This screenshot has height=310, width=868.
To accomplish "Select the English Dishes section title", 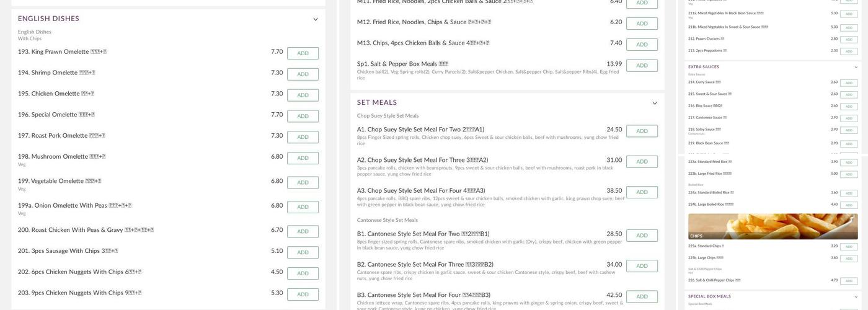I will click(x=48, y=19).
